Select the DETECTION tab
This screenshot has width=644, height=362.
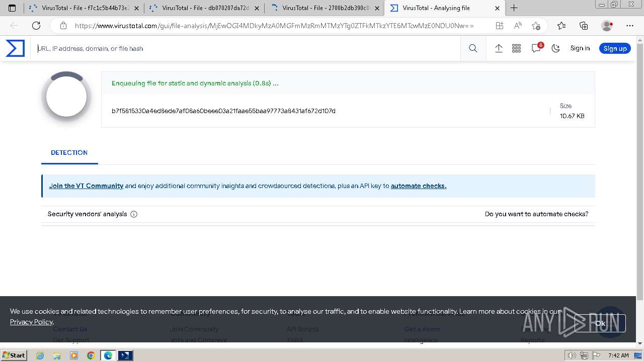tap(69, 152)
